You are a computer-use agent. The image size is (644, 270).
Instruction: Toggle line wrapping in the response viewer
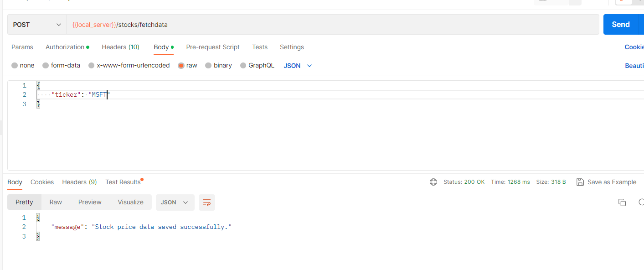(x=206, y=202)
